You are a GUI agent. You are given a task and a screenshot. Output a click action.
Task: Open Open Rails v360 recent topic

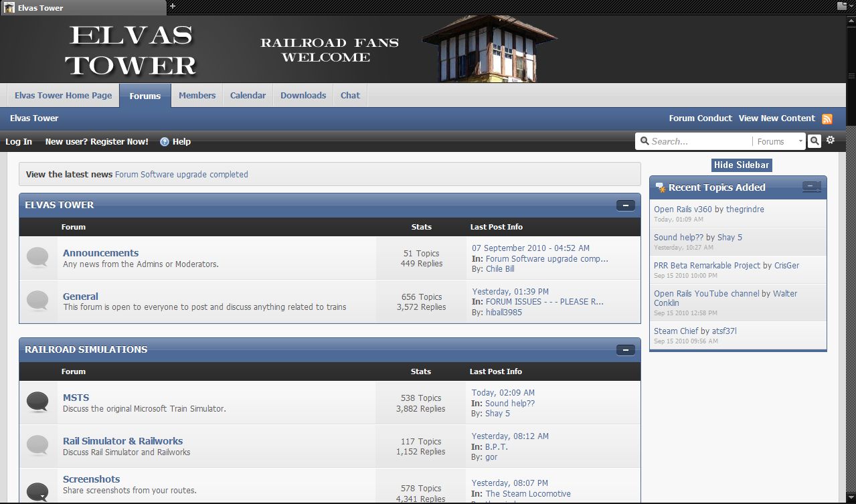coord(683,209)
